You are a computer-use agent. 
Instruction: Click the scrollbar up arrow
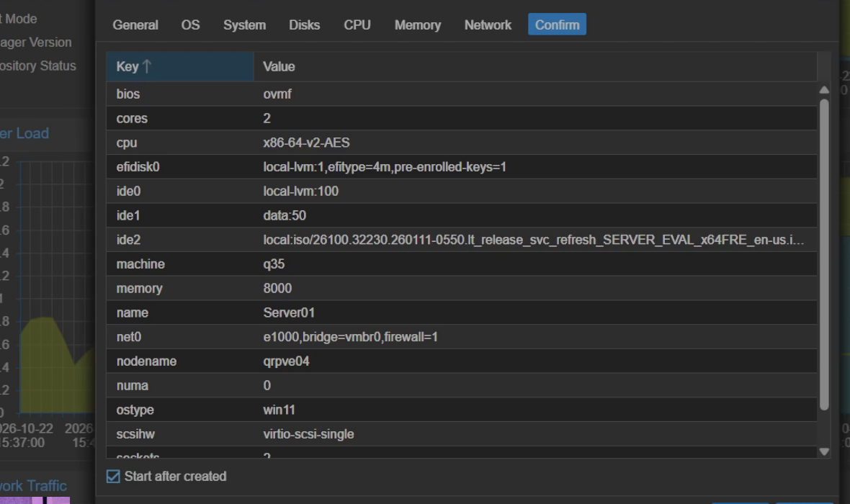click(824, 90)
